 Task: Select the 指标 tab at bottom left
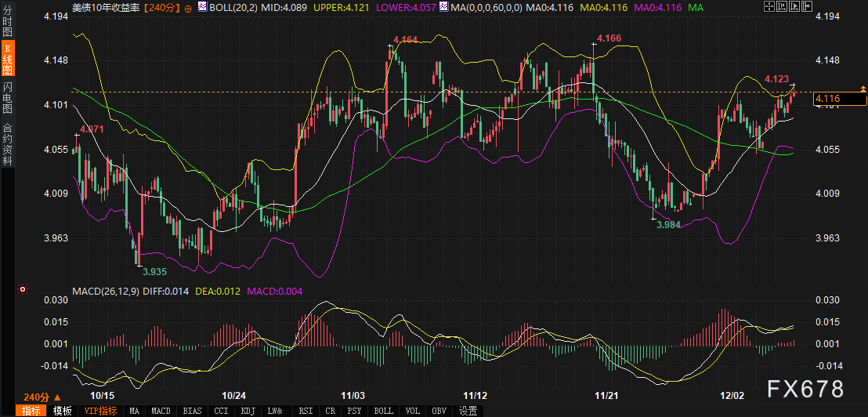coord(32,411)
